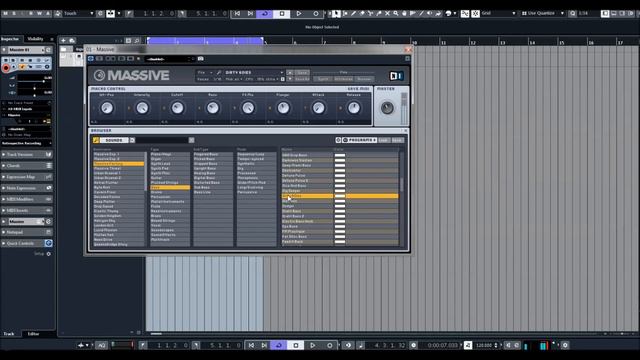Image resolution: width=640 pixels, height=360 pixels.
Task: Adjust the Cutoff macro knob
Action: (177, 108)
